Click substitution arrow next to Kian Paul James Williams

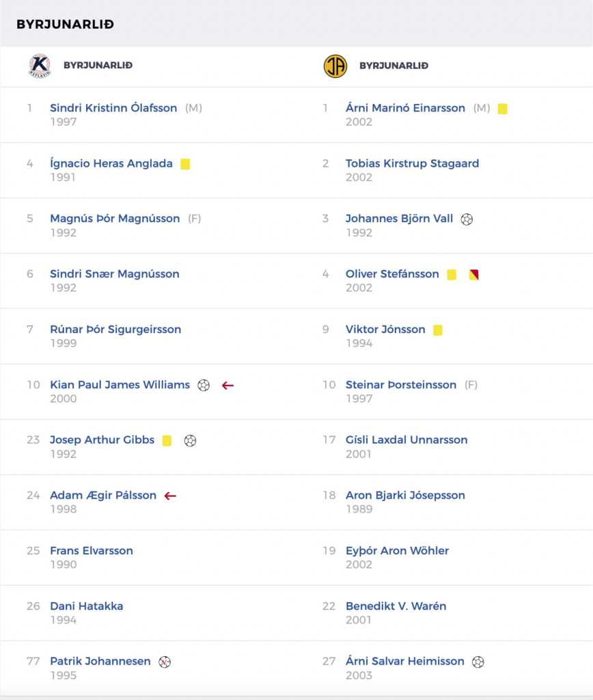point(227,386)
